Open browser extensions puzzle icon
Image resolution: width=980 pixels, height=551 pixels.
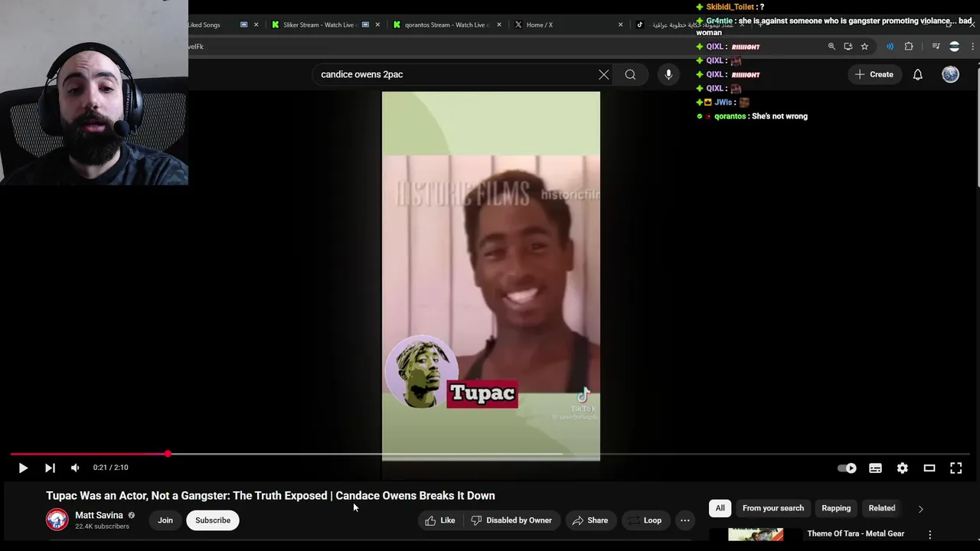(x=909, y=47)
